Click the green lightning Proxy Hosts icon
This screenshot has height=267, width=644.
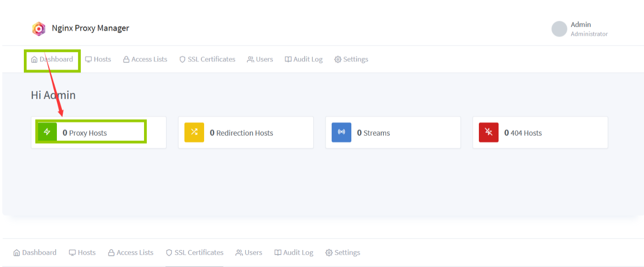(47, 132)
